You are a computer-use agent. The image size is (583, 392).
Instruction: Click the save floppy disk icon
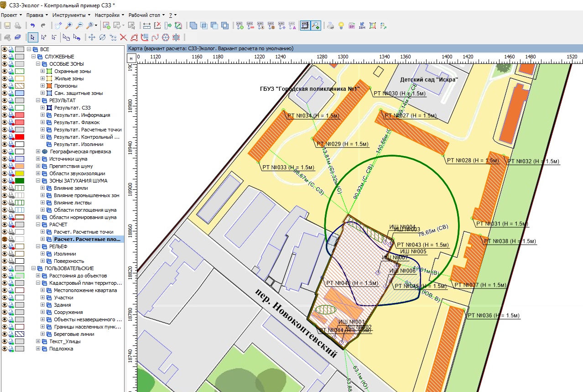click(7, 26)
